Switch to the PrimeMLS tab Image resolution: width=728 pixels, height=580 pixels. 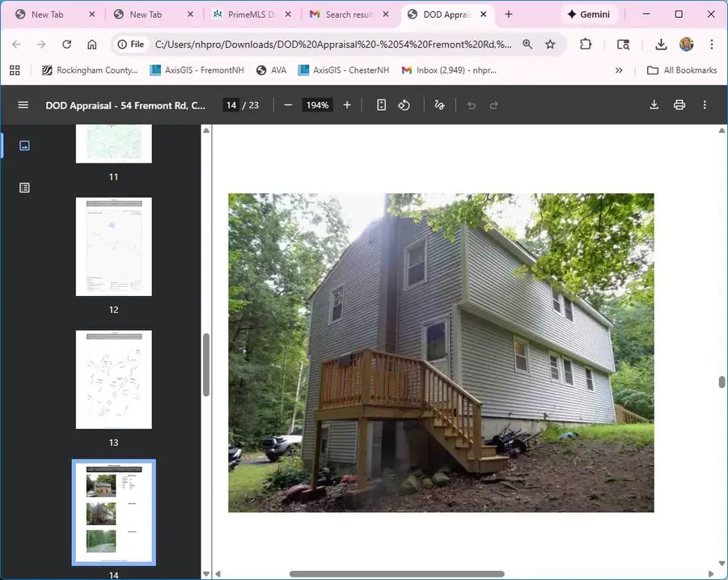click(x=247, y=14)
